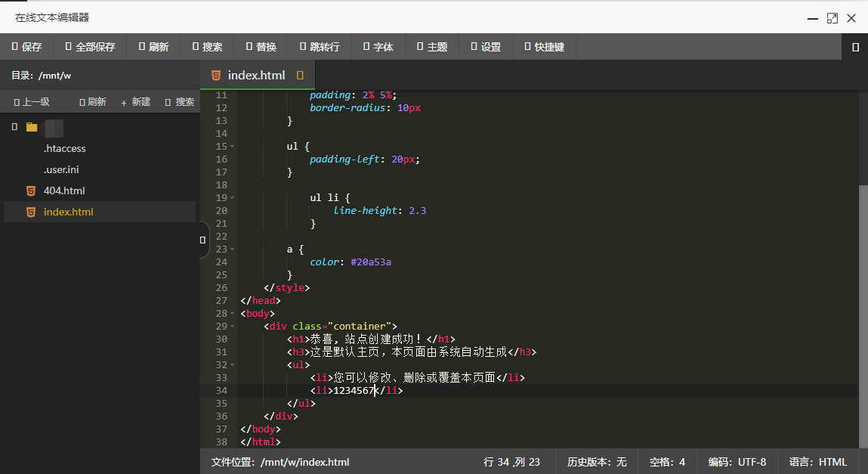This screenshot has height=474, width=868.
Task: Select index.html in the file tree
Action: pos(100,212)
